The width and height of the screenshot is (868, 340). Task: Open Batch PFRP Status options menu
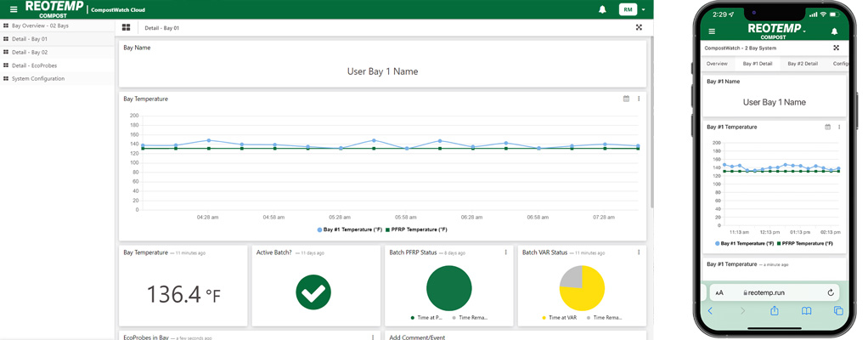point(506,252)
